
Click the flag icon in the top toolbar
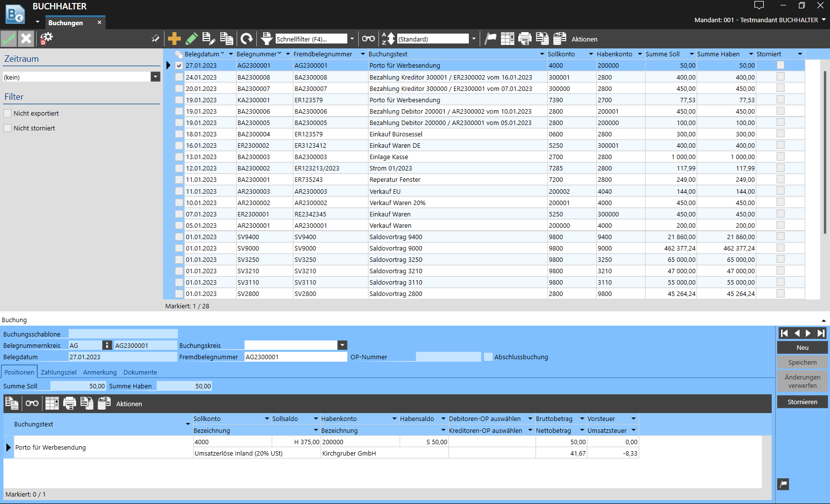[490, 39]
